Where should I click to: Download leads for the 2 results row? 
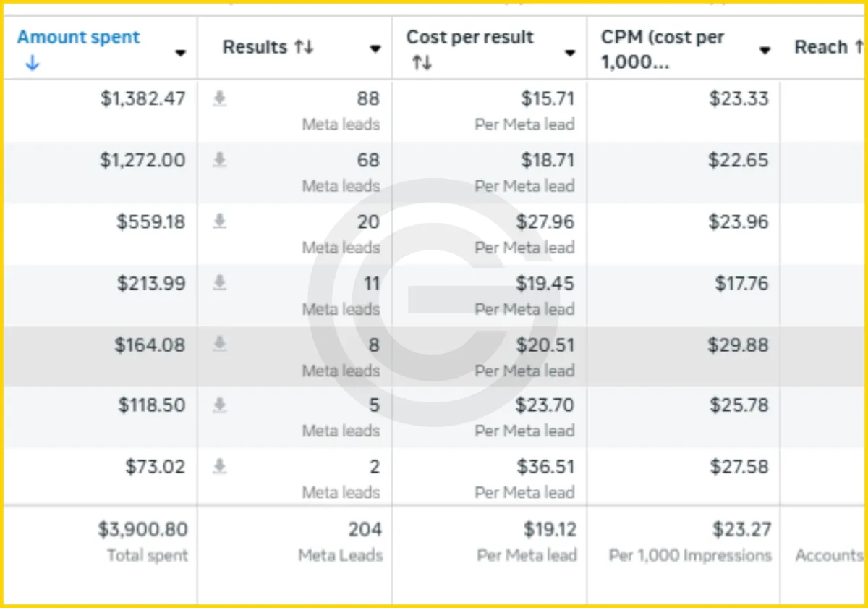(220, 467)
